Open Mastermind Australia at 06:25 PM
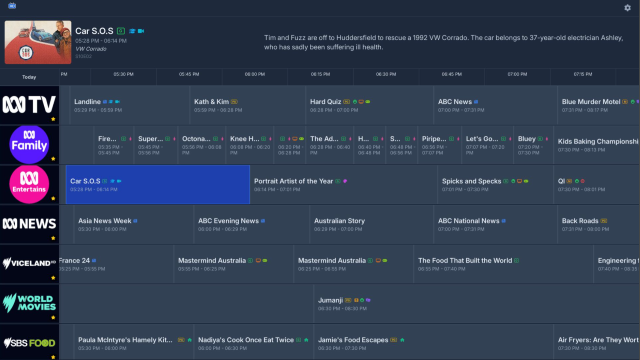Screen dimensions: 640x360 (353, 264)
